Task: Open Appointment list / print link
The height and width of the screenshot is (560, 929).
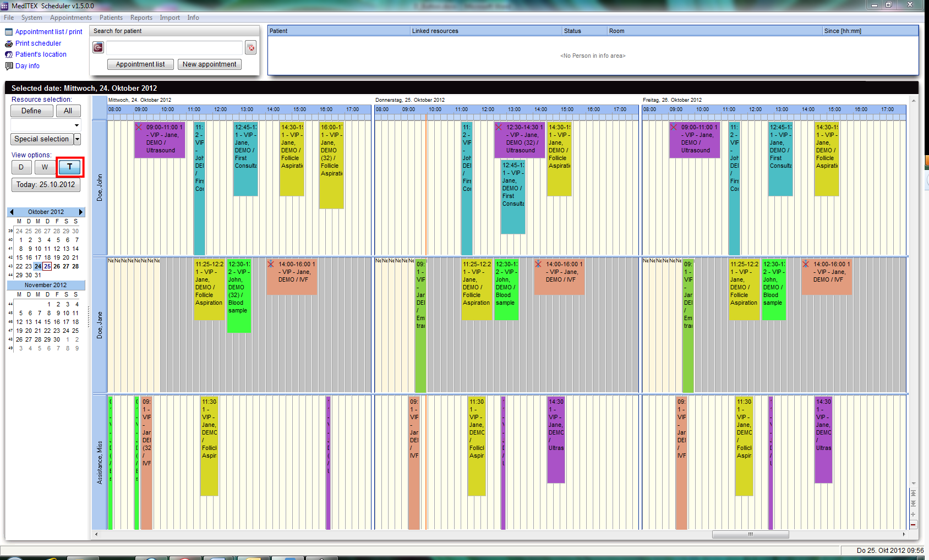Action: [x=48, y=32]
